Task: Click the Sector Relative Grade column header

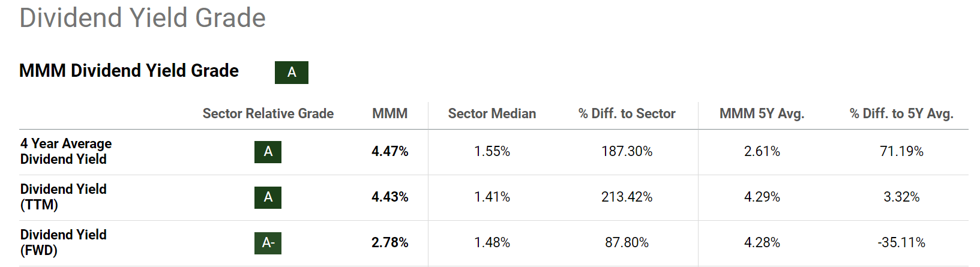Action: [x=268, y=114]
